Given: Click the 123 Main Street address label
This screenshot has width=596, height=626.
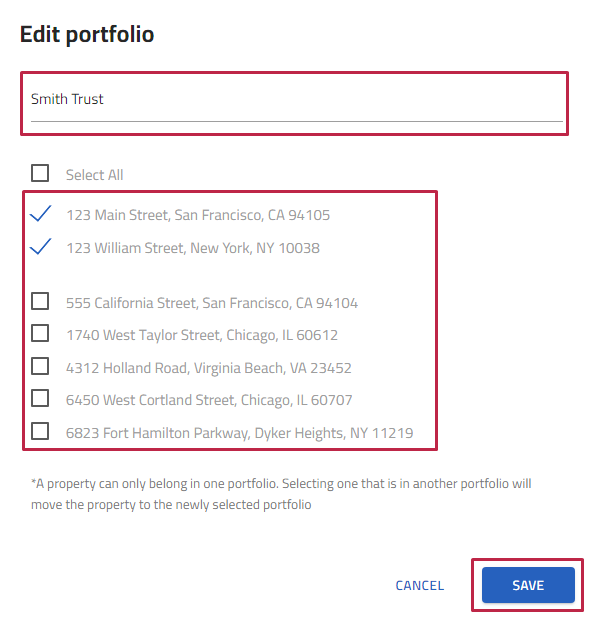Looking at the screenshot, I should point(198,215).
